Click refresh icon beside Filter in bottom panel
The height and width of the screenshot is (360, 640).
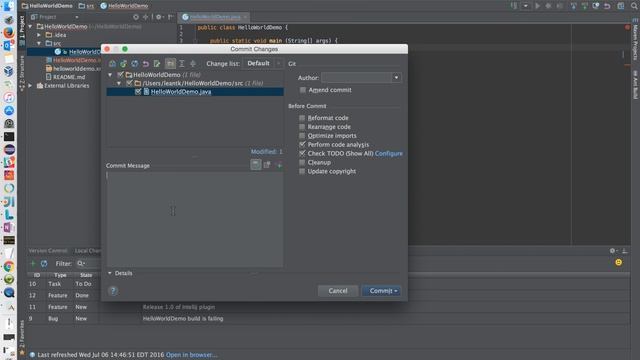pos(44,263)
